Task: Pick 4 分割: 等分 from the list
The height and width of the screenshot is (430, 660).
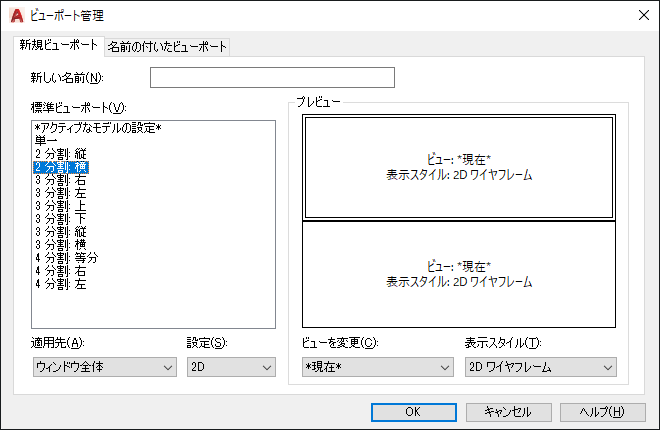Action: pos(67,258)
